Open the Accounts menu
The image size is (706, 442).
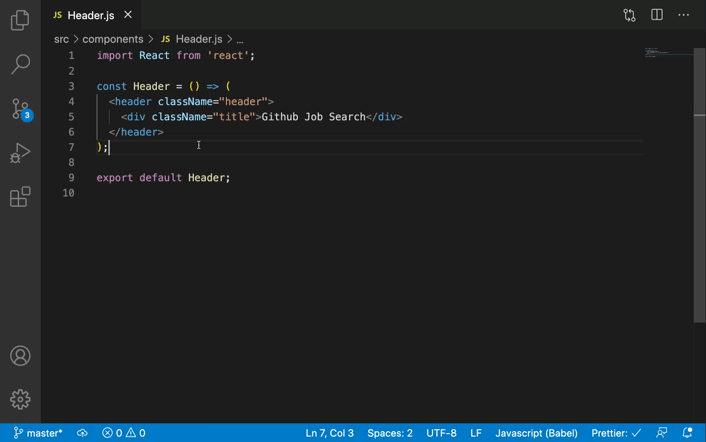(20, 356)
